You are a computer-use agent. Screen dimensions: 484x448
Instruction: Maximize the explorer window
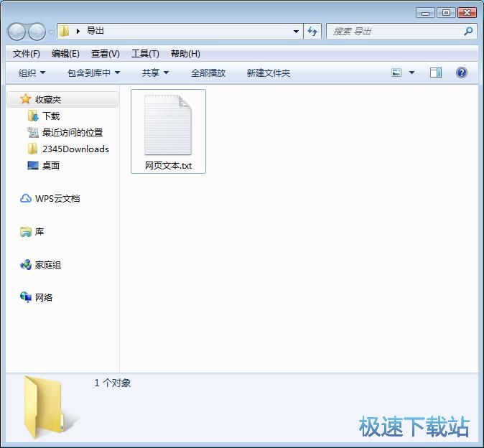446,13
